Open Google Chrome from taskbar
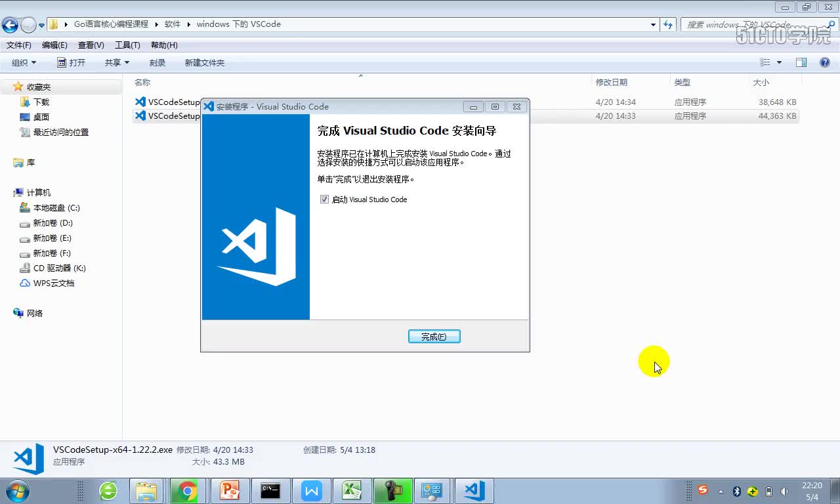 pos(187,491)
